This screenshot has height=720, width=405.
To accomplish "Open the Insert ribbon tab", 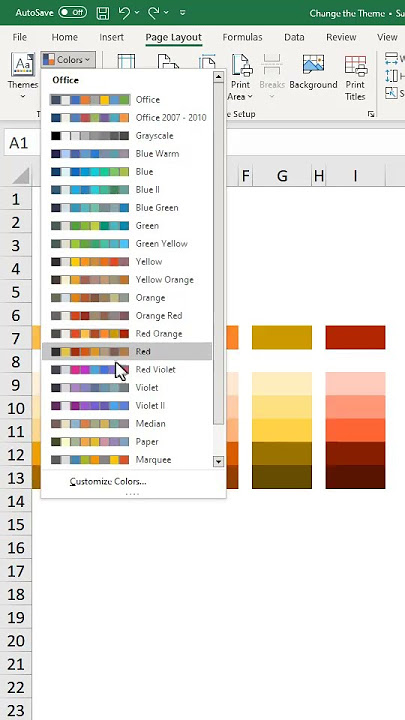I will (x=111, y=37).
